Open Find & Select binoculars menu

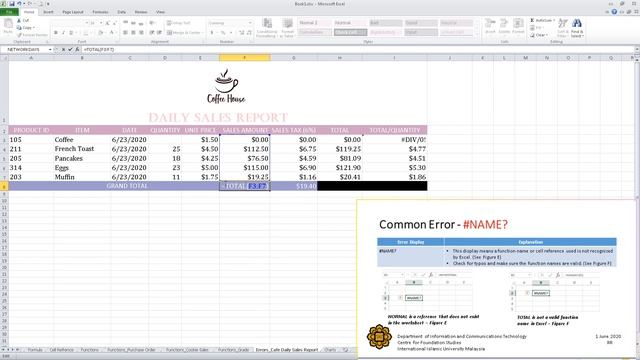[577, 28]
